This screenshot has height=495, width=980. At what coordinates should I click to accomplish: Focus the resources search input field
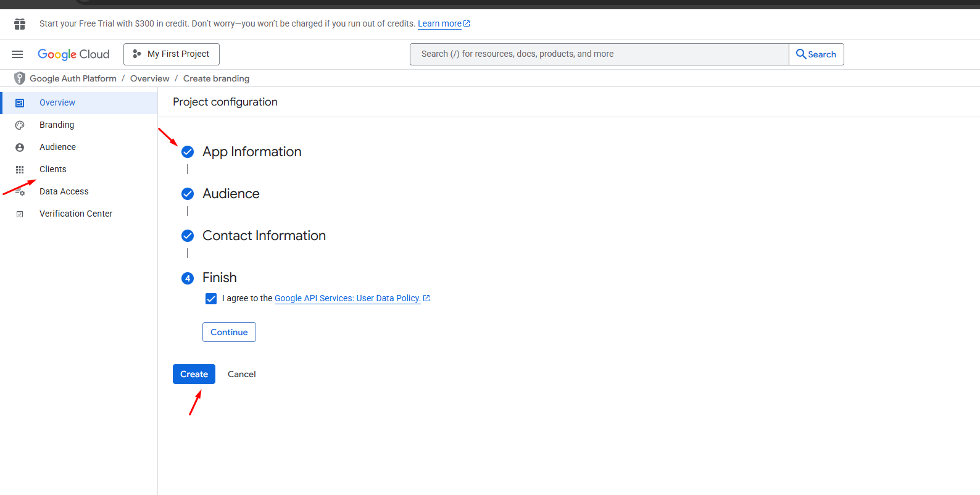[x=599, y=54]
